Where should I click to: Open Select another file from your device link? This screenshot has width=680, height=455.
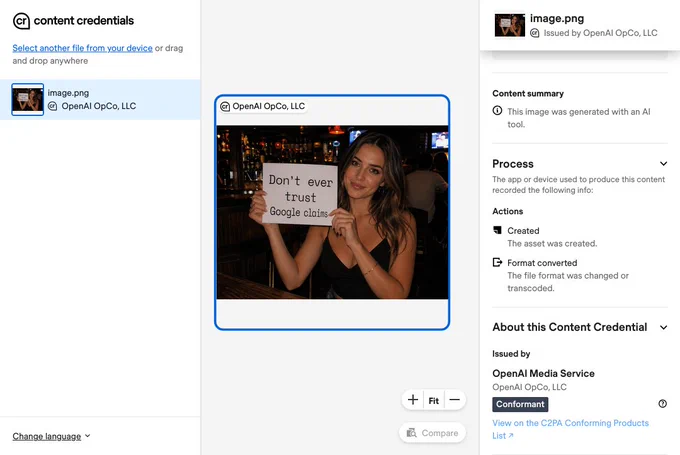click(82, 48)
